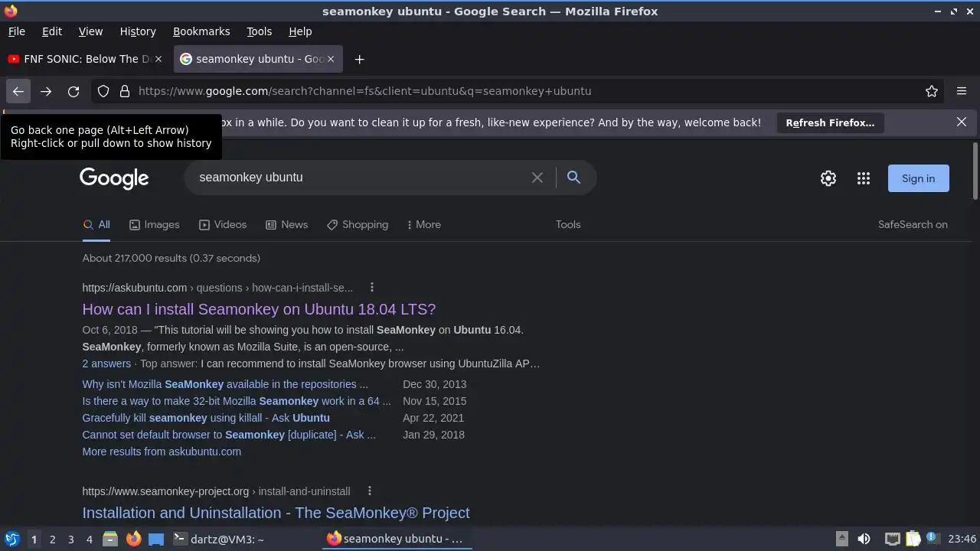Open options for the seamonkey-project result
The width and height of the screenshot is (980, 551).
[369, 491]
